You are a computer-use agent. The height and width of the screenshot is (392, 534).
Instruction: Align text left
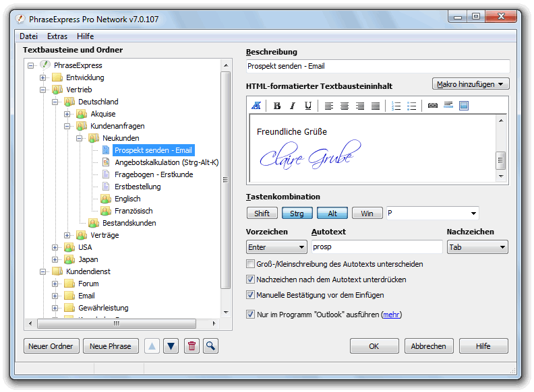328,106
